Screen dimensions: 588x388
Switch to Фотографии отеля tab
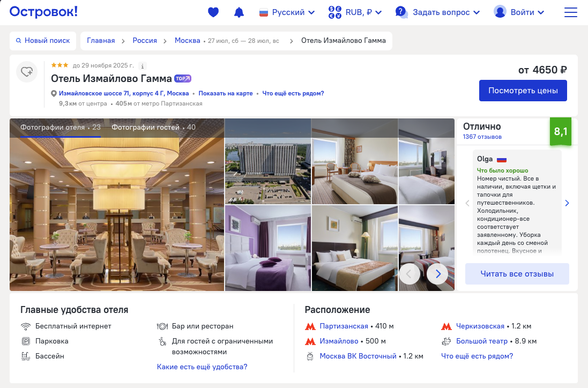click(61, 128)
